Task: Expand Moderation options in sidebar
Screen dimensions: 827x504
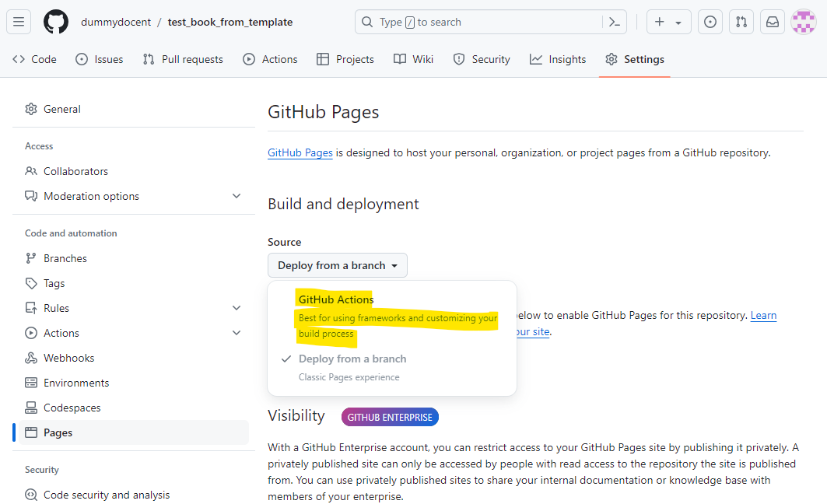Action: 237,196
